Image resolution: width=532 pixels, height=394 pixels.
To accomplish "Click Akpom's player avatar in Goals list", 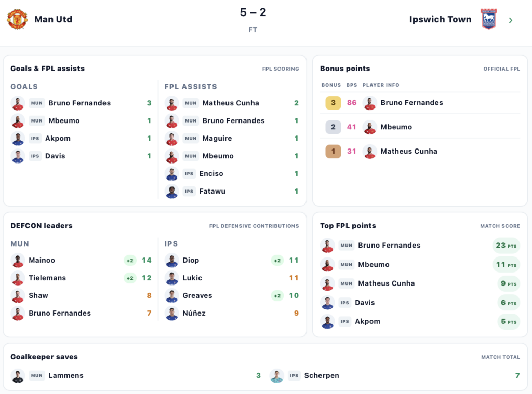I will point(18,138).
